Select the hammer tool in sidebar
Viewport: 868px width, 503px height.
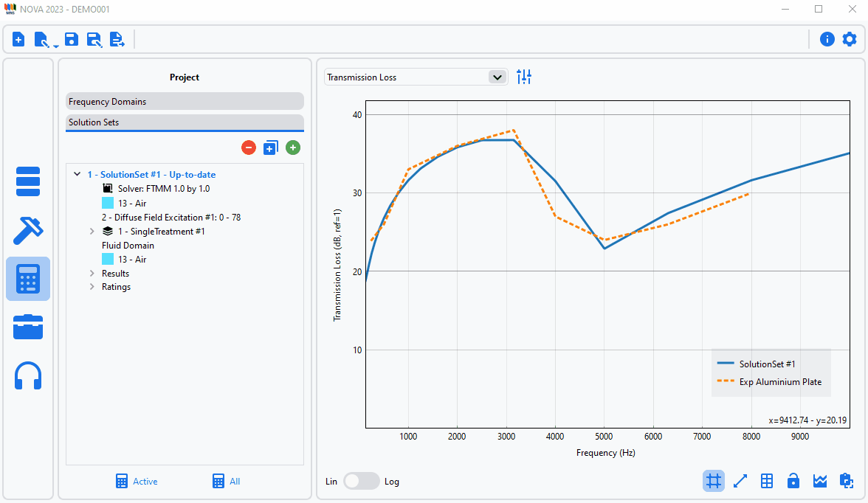click(x=28, y=229)
